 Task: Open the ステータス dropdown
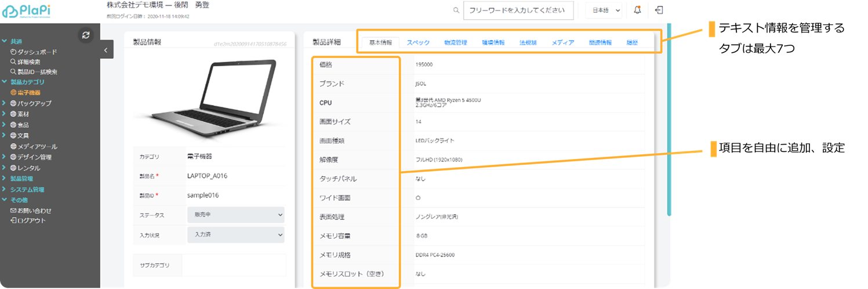[235, 215]
